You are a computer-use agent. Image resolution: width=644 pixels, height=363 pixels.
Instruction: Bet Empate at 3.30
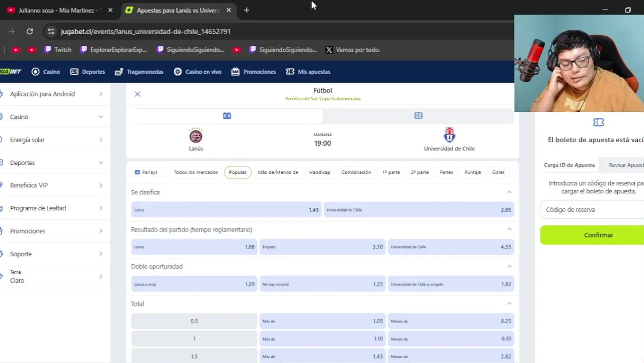pyautogui.click(x=323, y=247)
